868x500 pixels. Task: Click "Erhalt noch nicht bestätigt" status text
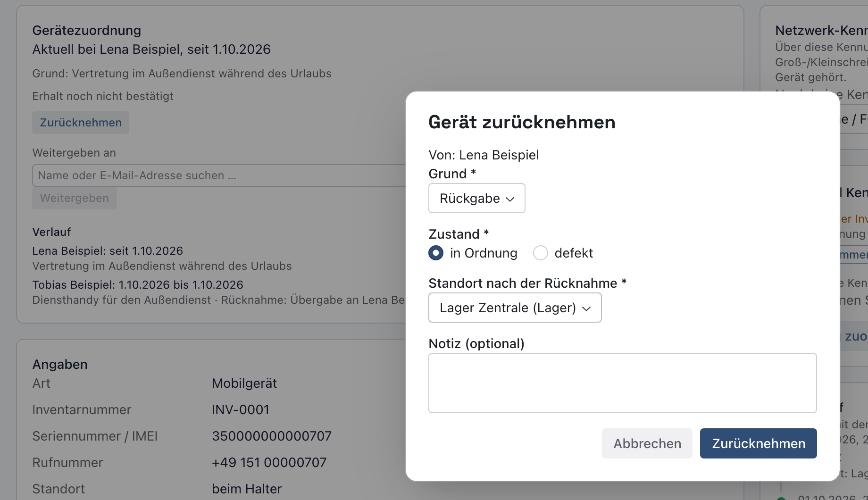103,96
